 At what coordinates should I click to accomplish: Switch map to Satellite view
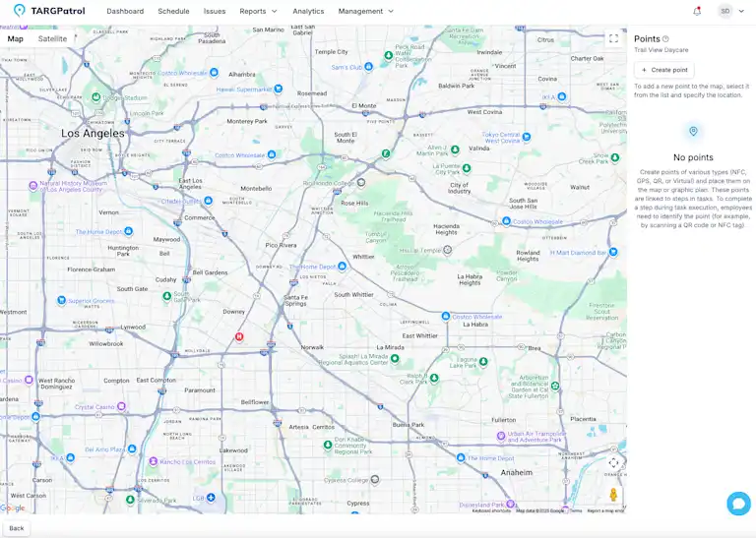(52, 39)
